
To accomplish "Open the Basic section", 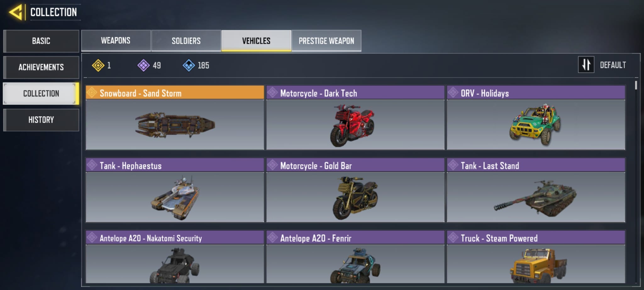I will [x=41, y=41].
